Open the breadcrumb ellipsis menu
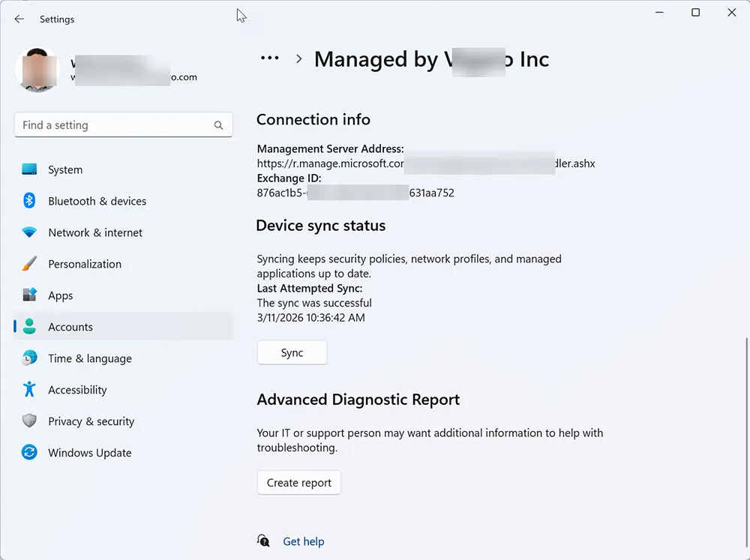The image size is (750, 560). point(269,58)
